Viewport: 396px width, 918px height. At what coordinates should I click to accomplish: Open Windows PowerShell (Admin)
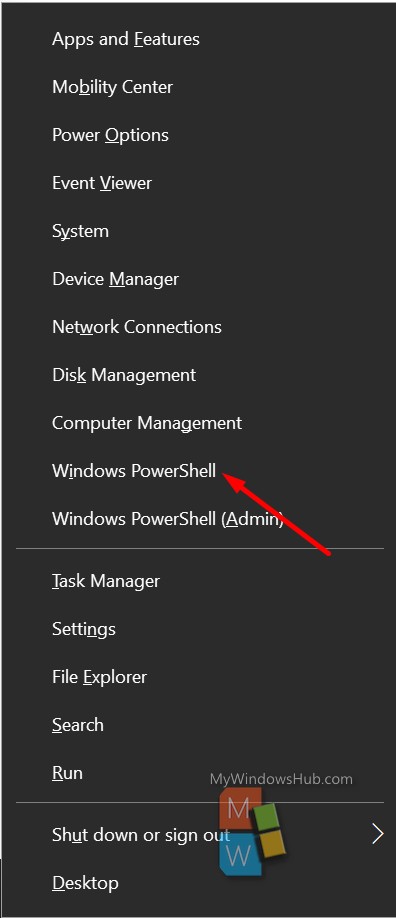pyautogui.click(x=199, y=519)
